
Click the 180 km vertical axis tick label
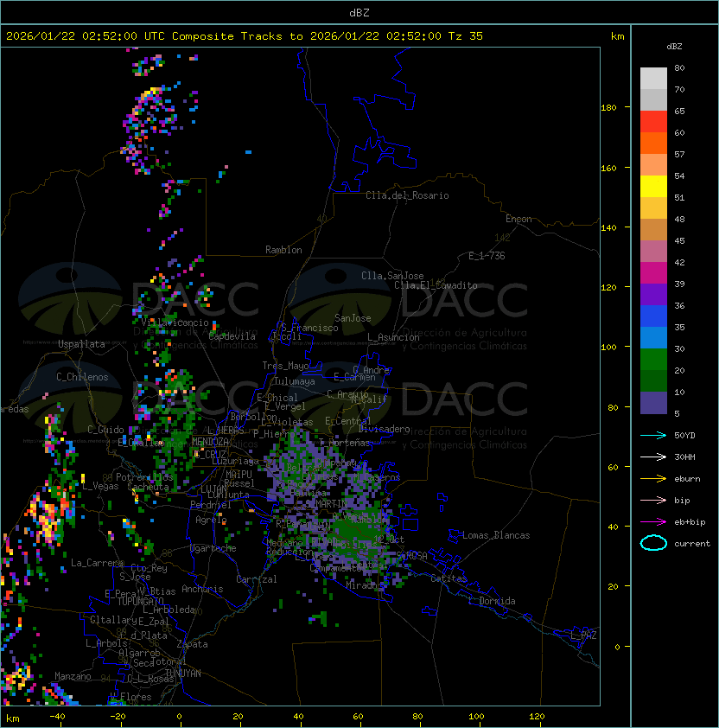click(x=608, y=108)
